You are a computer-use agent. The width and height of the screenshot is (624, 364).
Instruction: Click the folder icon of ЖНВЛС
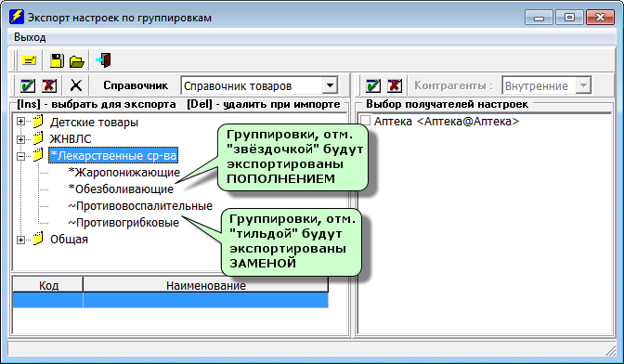point(38,138)
